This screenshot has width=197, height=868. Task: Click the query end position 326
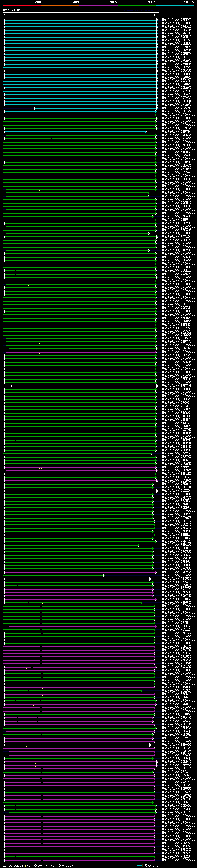click(155, 15)
